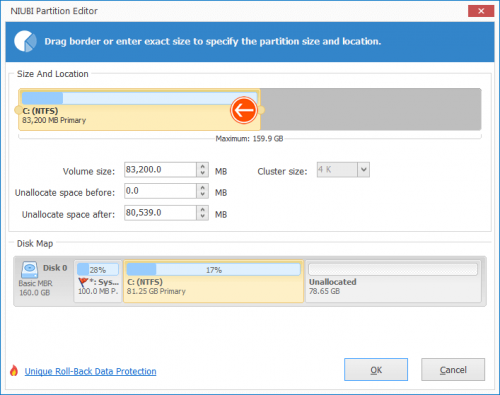
Task: Click the Unallocate space after field
Action: tap(161, 213)
